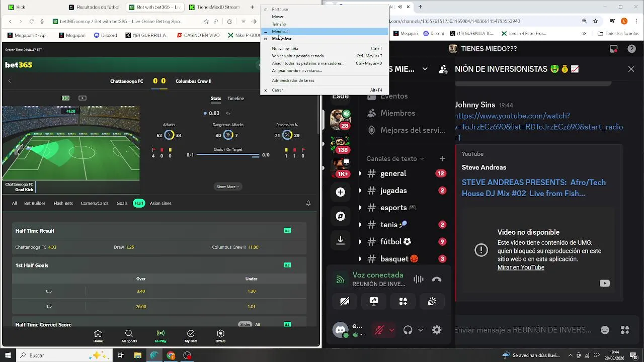Click invite members icon in Discord server header
This screenshot has width=644, height=362.
point(443,69)
